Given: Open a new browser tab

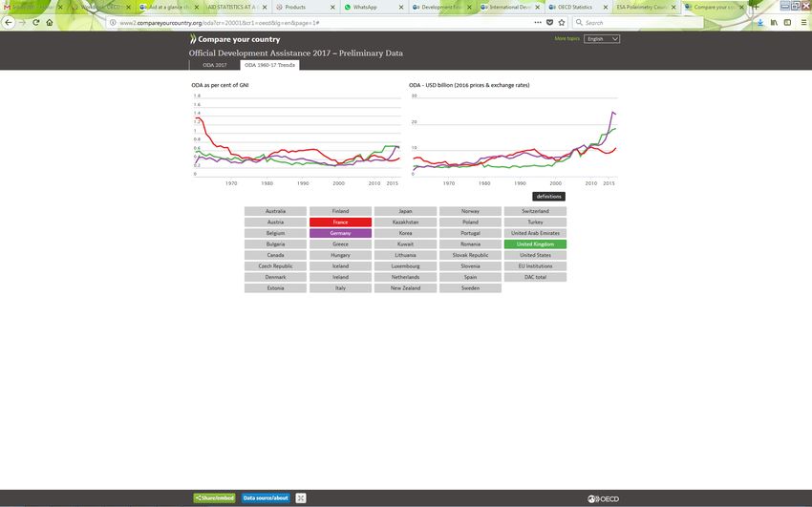Looking at the screenshot, I should click(x=756, y=8).
